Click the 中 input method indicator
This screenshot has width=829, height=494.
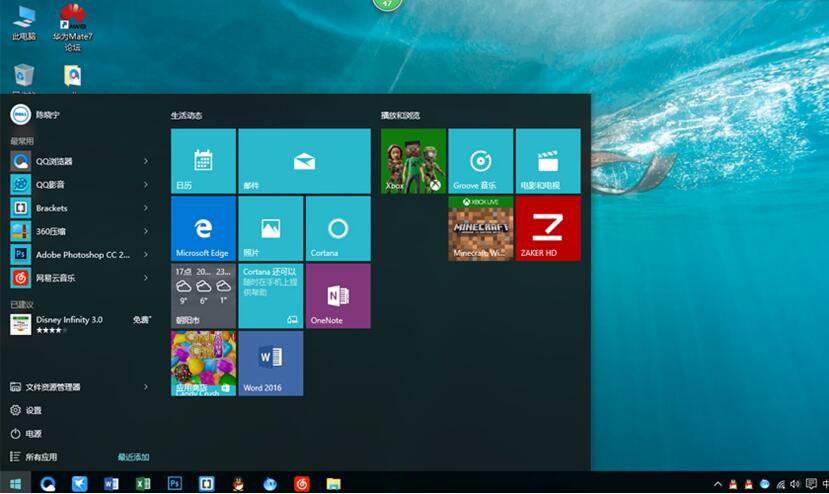coord(825,483)
